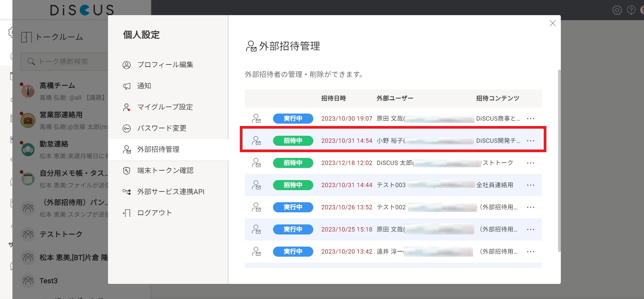Open more options for the 2023/10/30 19:07 row
Image resolution: width=644 pixels, height=299 pixels.
(531, 119)
